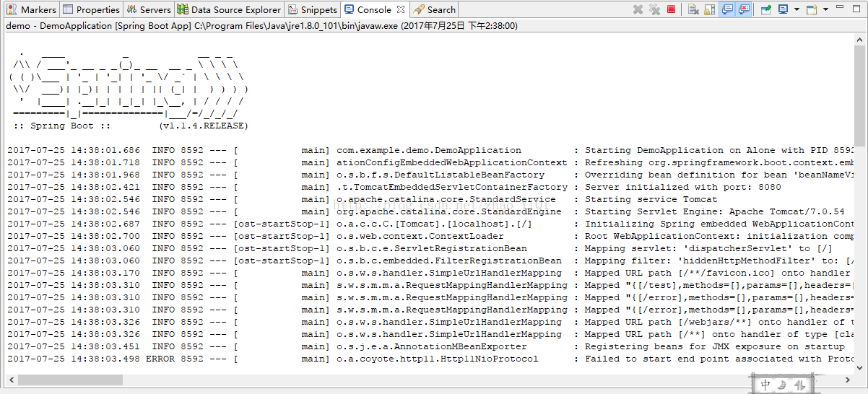
Task: Open the Search tab
Action: (434, 9)
